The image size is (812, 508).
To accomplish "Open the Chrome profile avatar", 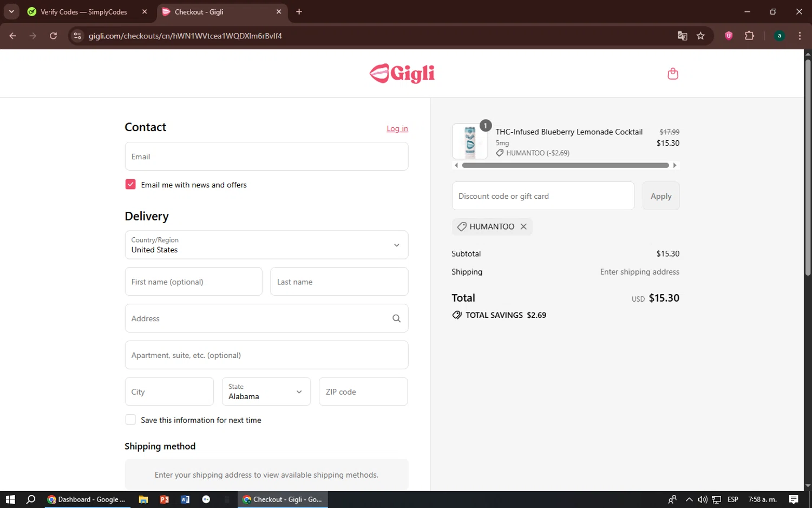I will pos(779,36).
